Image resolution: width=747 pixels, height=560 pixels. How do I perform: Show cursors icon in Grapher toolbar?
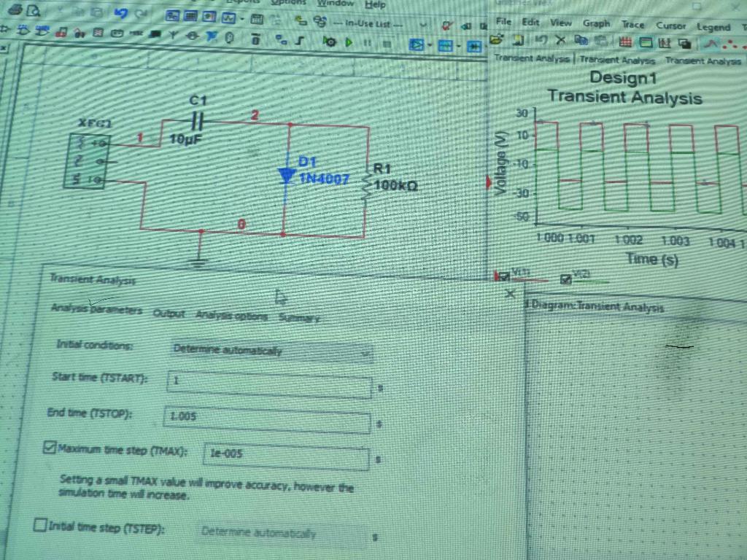[x=665, y=43]
